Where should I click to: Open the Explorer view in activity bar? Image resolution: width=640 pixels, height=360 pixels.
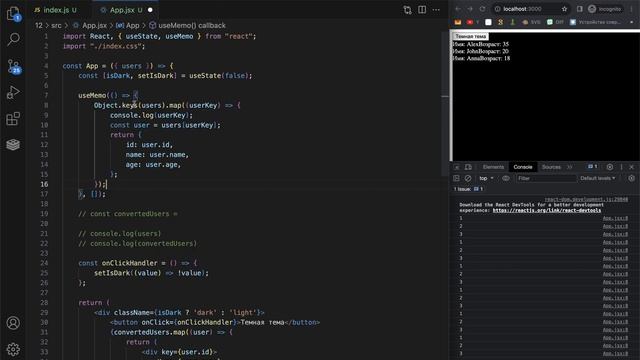click(x=13, y=13)
